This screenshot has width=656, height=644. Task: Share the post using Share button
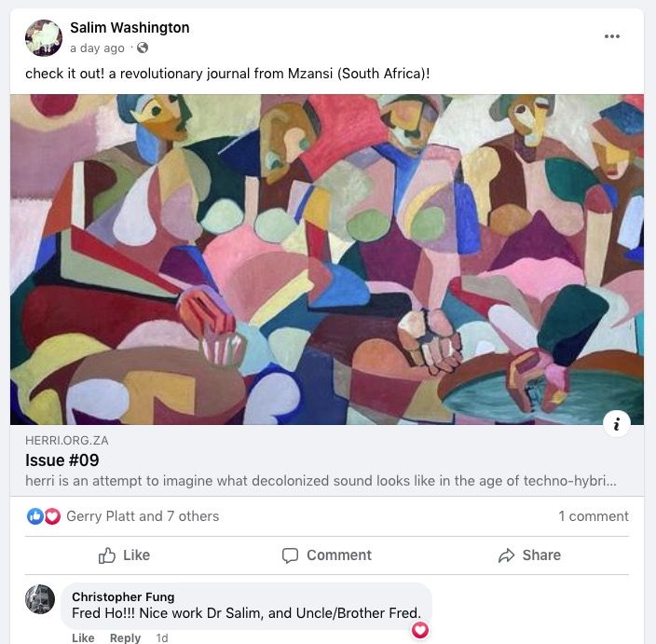pos(529,555)
